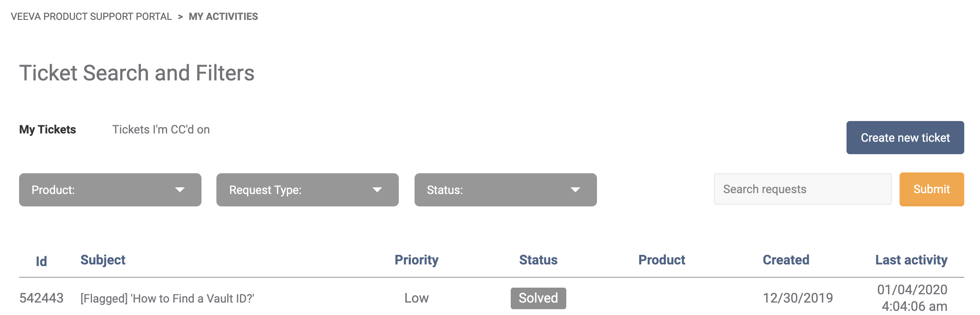The image size is (980, 315).
Task: Go to Veeva Product Support Portal breadcrumb
Action: [91, 17]
